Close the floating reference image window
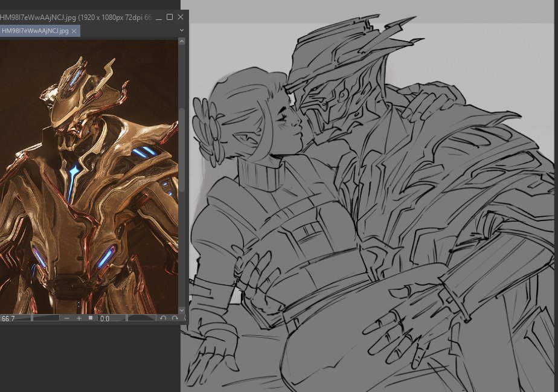Image resolution: width=558 pixels, height=392 pixels. point(181,17)
